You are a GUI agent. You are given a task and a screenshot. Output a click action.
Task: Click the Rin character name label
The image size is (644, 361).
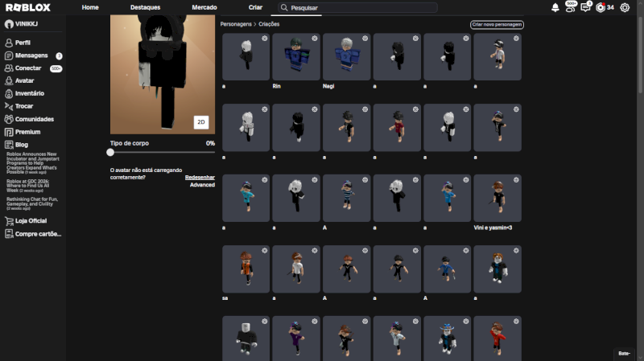[x=276, y=86]
